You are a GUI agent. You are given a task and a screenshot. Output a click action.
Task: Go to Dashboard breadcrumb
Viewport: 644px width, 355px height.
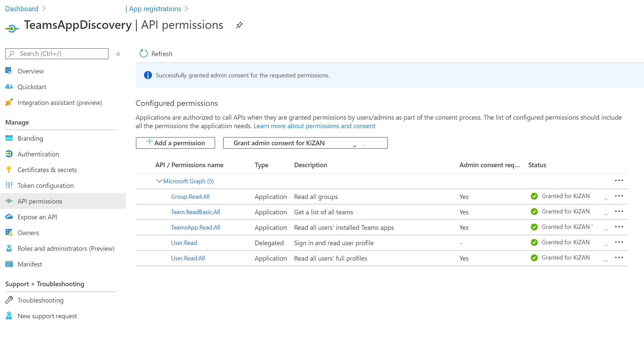pos(22,9)
